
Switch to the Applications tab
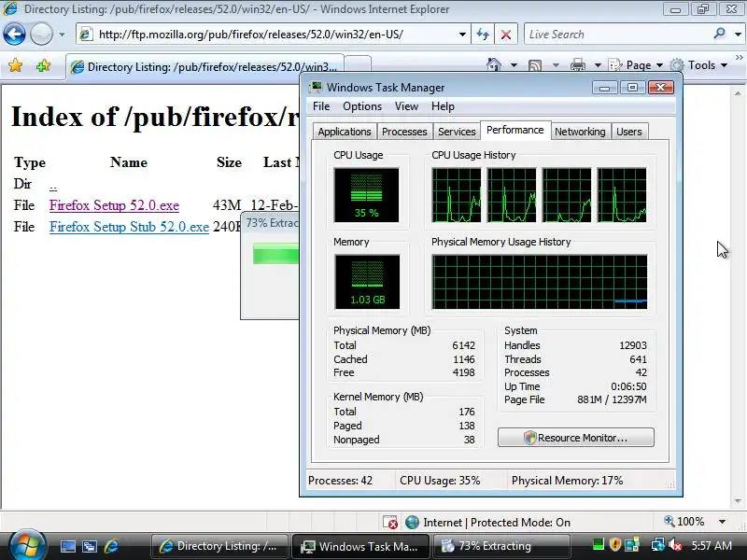point(345,132)
